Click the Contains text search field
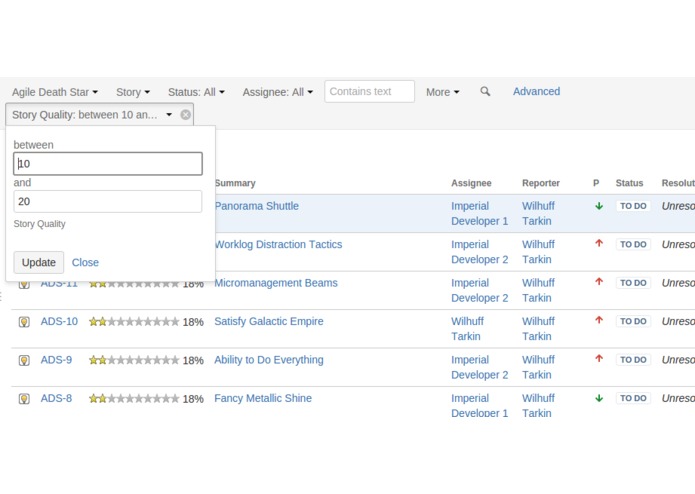The width and height of the screenshot is (695, 494). [x=369, y=91]
